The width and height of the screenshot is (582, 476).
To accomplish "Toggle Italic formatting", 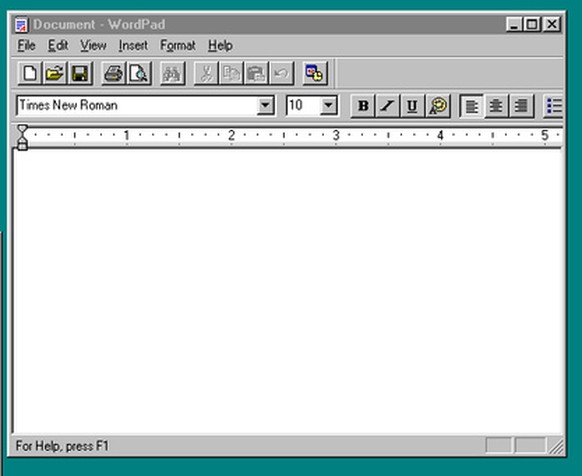I will [388, 106].
